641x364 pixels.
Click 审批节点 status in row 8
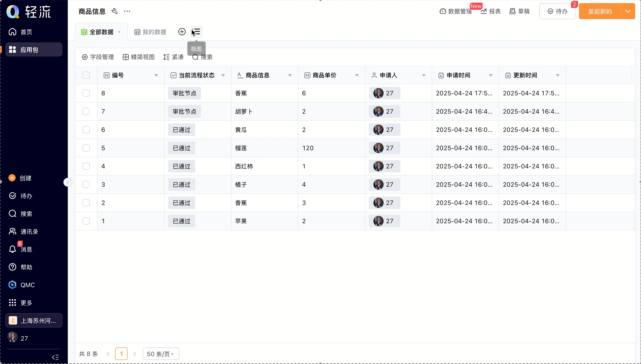184,93
